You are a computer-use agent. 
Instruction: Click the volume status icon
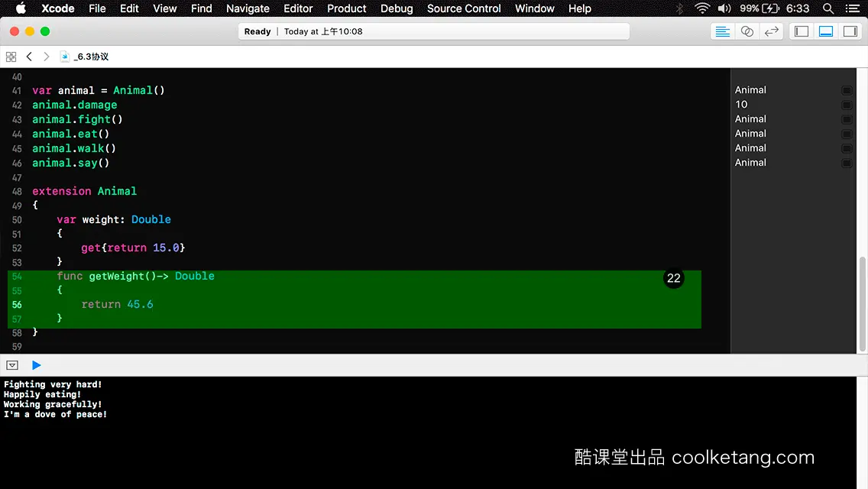coord(724,8)
